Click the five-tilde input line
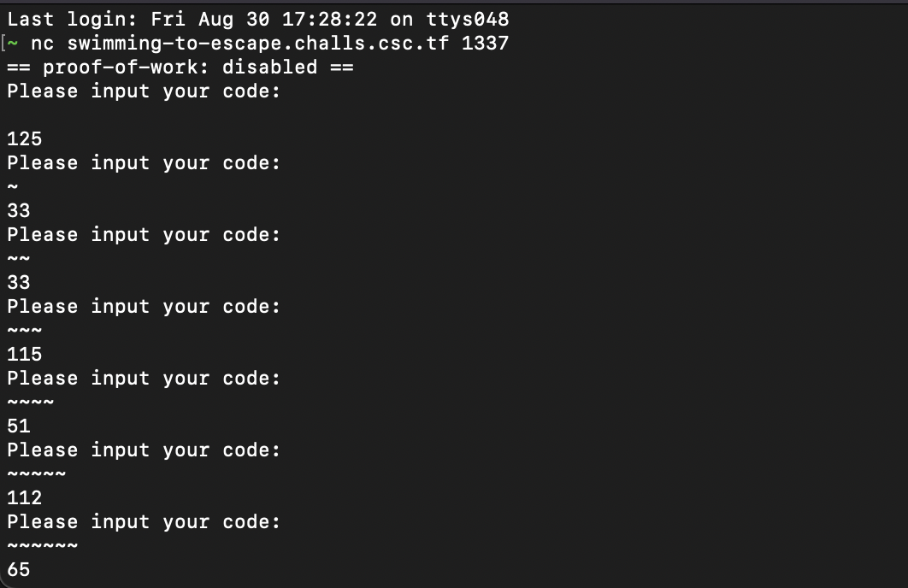Viewport: 908px width, 588px height. point(37,474)
